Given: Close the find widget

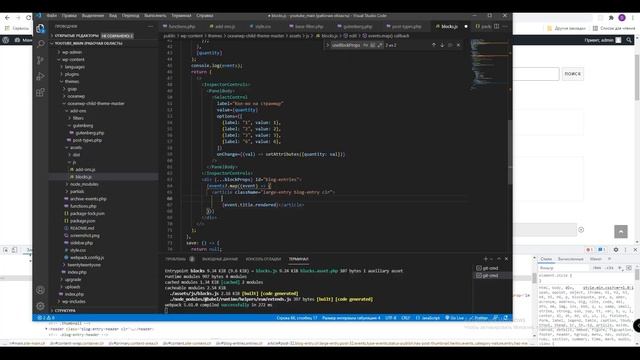Looking at the screenshot, I should pyautogui.click(x=458, y=45).
